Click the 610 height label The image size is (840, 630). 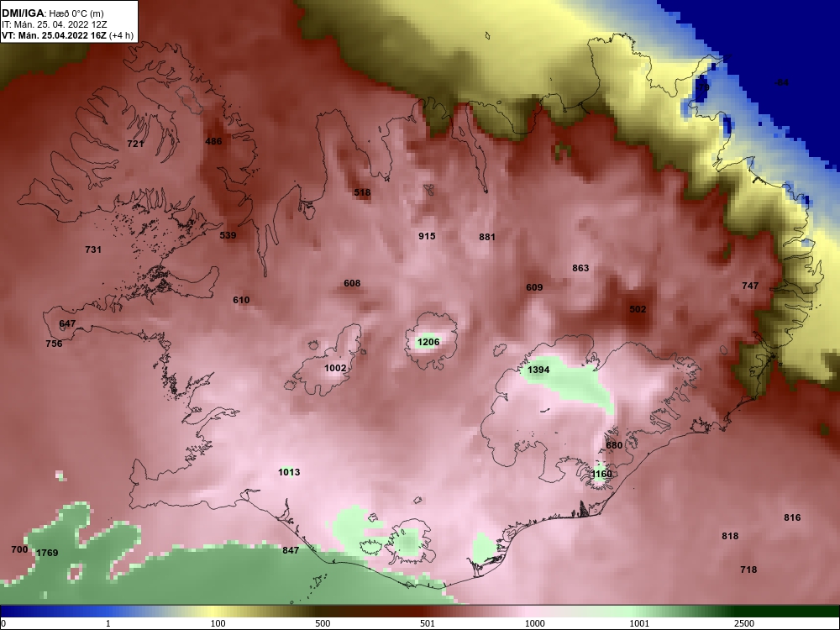241,300
